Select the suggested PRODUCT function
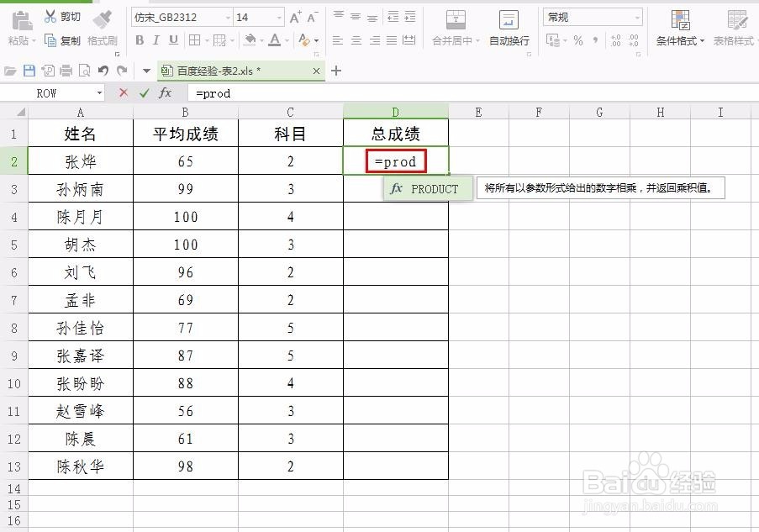The width and height of the screenshot is (759, 532). (427, 188)
